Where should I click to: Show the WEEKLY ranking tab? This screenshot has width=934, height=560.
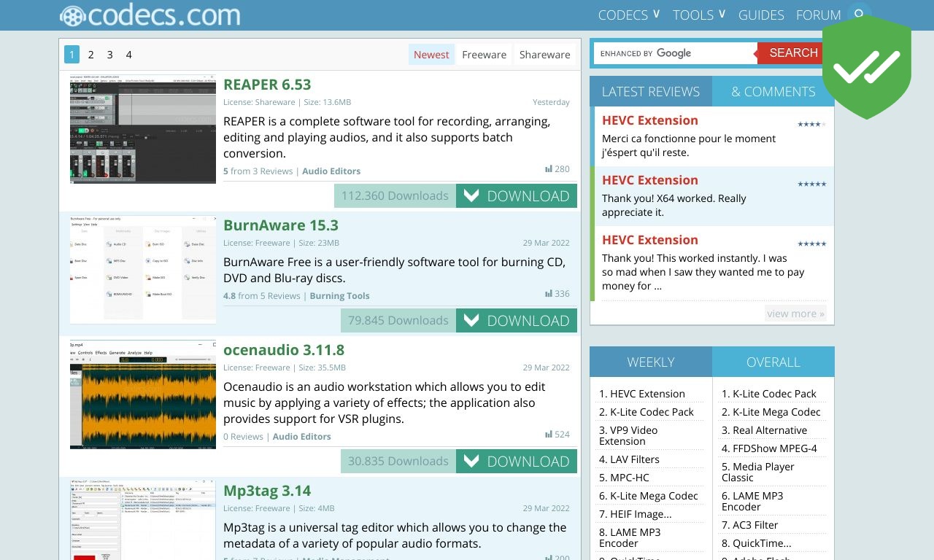[x=651, y=362]
